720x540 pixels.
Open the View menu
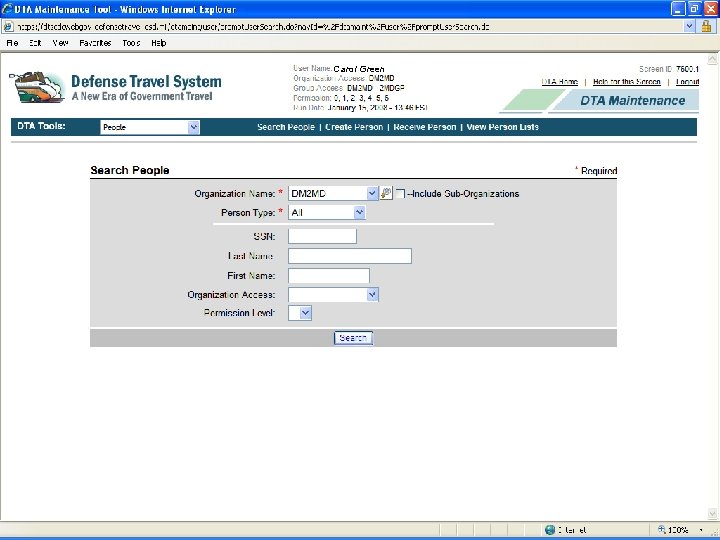(x=60, y=43)
